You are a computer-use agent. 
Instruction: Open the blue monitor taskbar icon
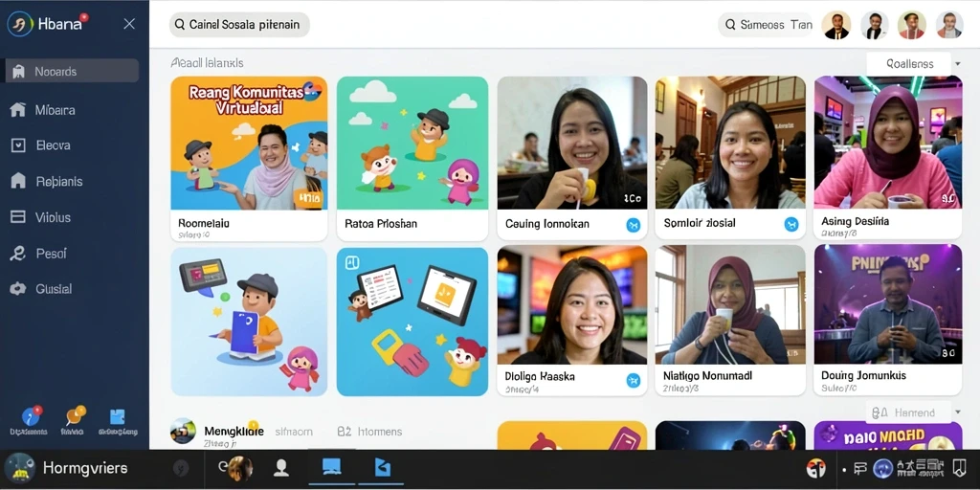point(331,467)
